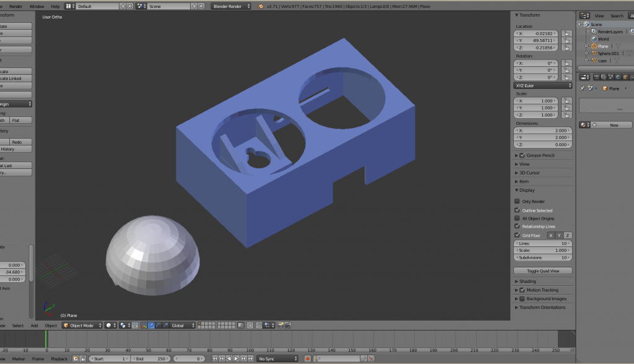Toggle the auto keyframe record button
The height and width of the screenshot is (364, 634).
308,359
